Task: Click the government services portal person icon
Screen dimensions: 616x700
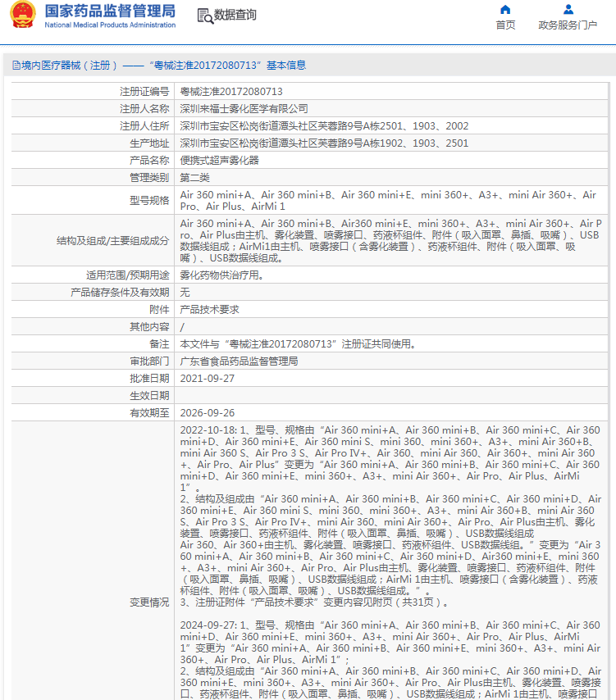Action: (x=568, y=9)
